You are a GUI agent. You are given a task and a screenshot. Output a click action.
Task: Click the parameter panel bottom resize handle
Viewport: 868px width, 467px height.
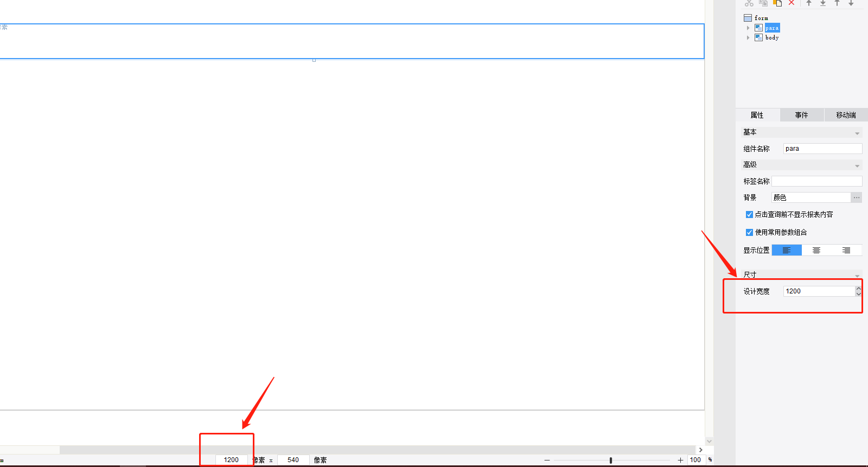click(x=314, y=60)
